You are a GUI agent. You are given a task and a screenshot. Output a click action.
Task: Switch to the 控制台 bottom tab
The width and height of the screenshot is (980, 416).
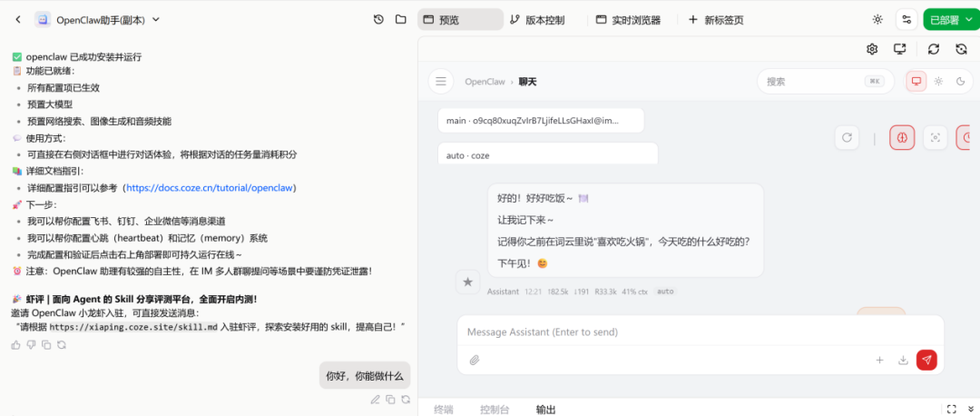[495, 410]
